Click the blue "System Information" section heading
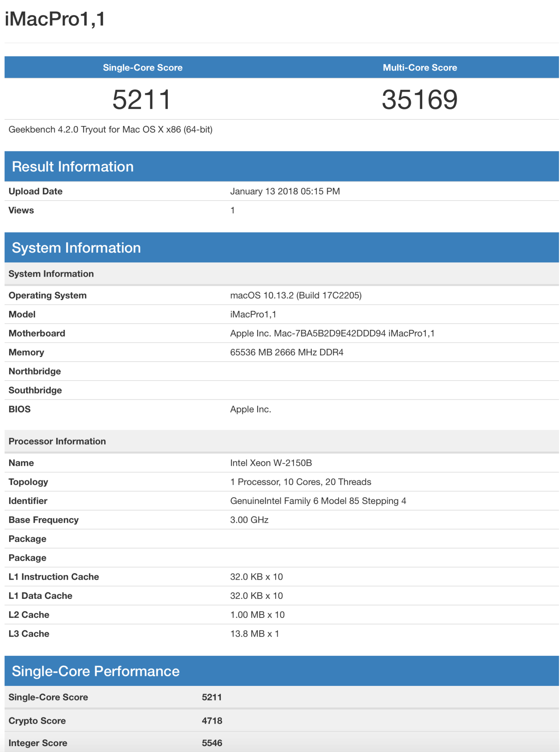 76,248
